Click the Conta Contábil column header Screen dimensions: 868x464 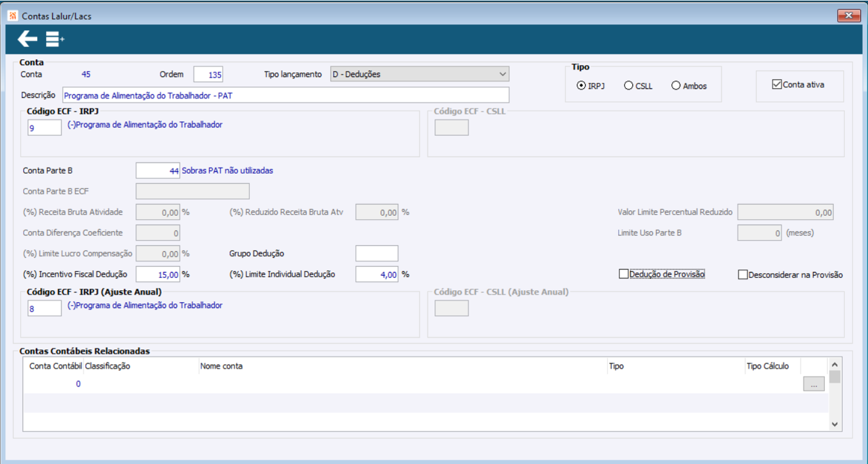(56, 366)
